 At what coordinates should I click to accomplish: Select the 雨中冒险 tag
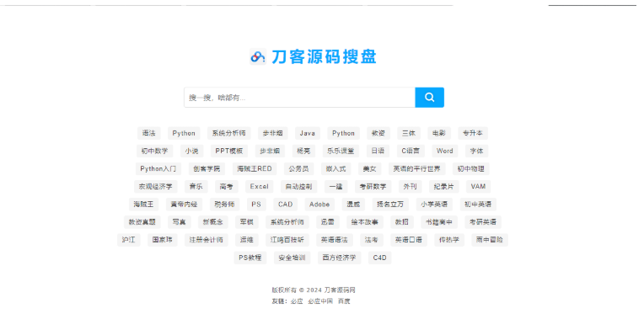click(x=490, y=240)
